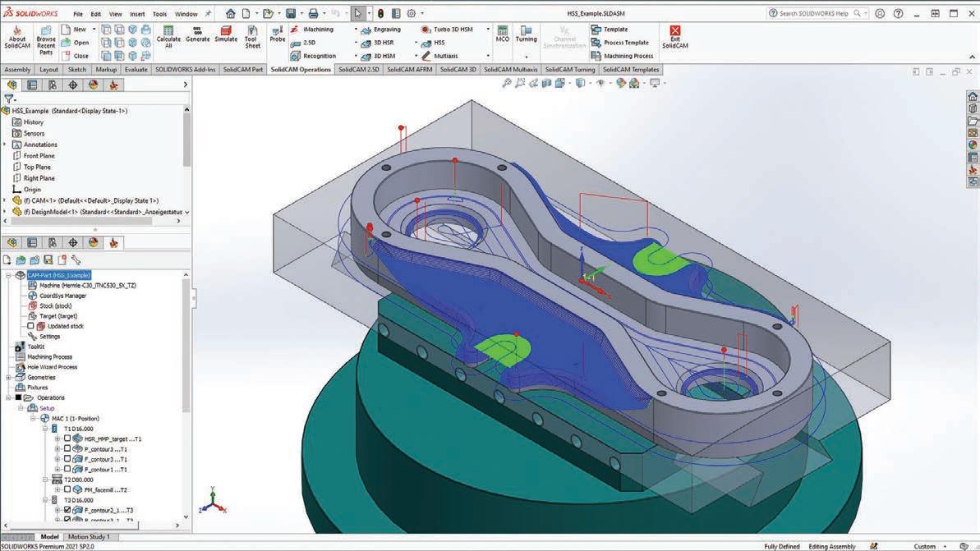Image resolution: width=980 pixels, height=551 pixels.
Task: Toggle the Updated stock checkbox
Action: coord(30,326)
